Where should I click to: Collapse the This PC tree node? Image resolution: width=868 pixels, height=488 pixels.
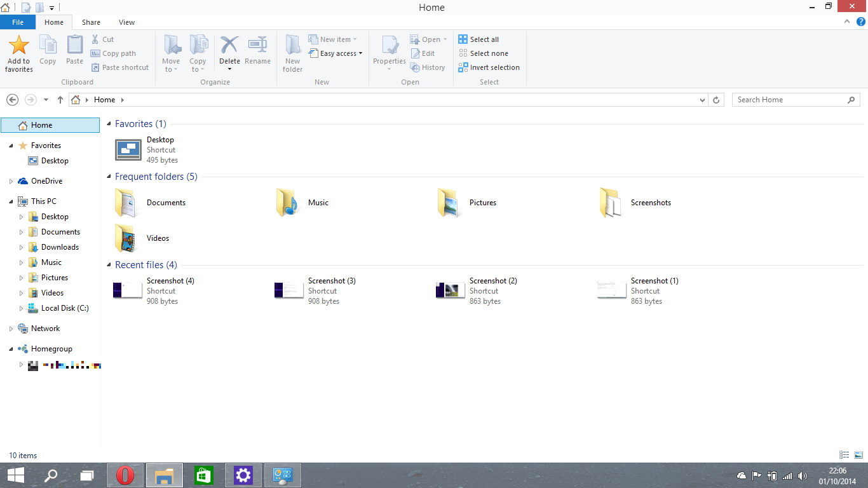pyautogui.click(x=11, y=201)
